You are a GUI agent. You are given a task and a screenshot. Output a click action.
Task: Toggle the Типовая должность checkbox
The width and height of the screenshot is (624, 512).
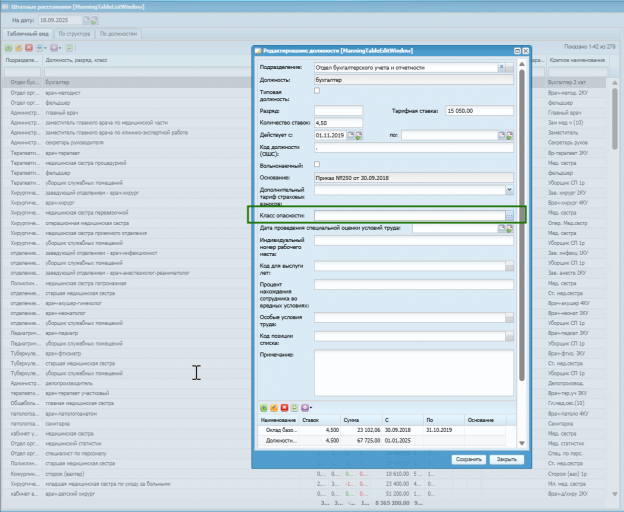point(317,91)
